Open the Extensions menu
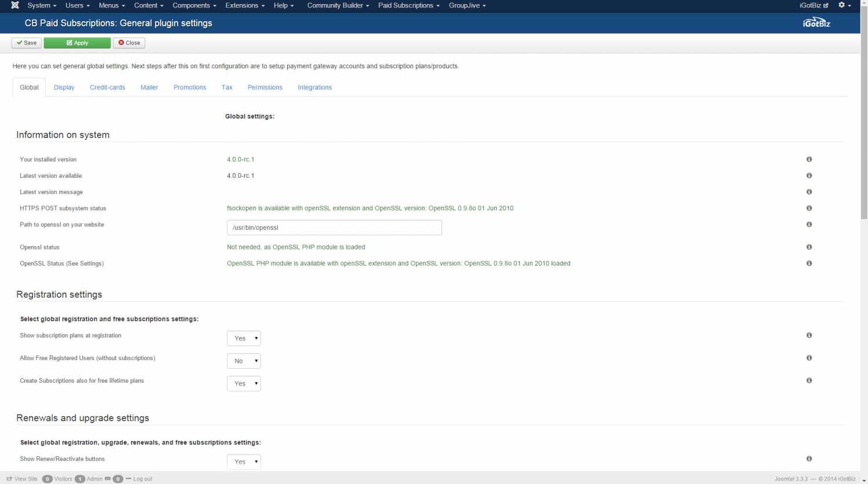 (245, 5)
